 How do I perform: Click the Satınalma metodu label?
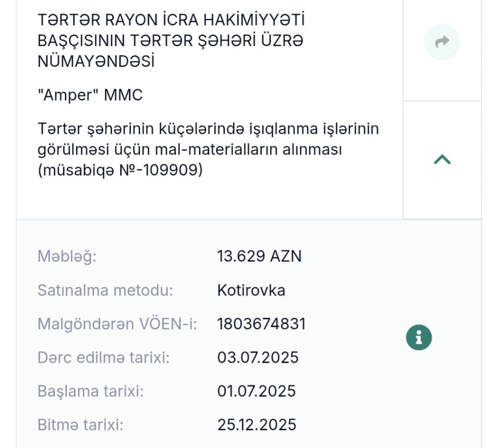coord(105,290)
